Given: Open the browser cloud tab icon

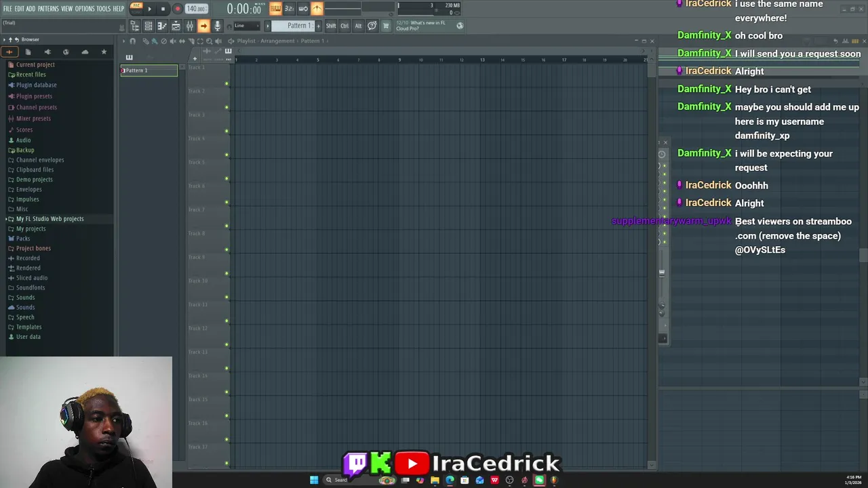Looking at the screenshot, I should tap(85, 52).
